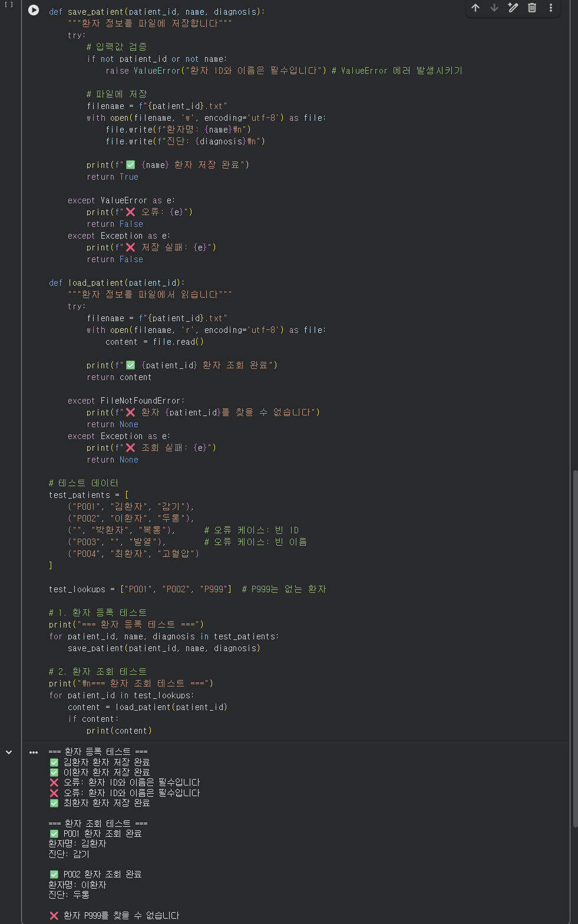Click the 'print(content)' line

click(119, 731)
